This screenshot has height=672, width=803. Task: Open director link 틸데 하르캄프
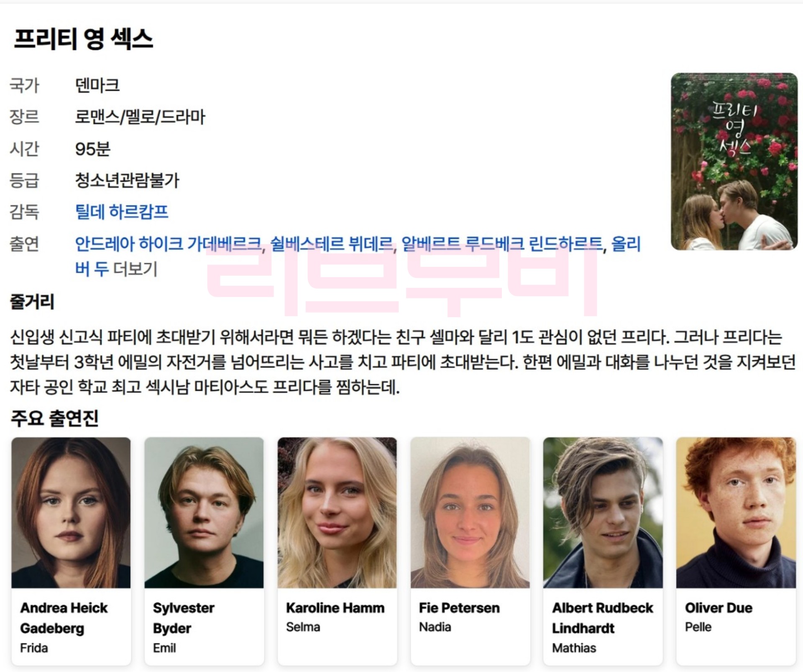121,212
